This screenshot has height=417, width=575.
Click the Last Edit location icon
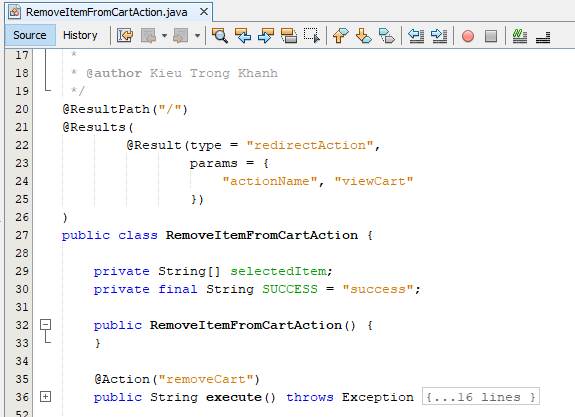125,36
